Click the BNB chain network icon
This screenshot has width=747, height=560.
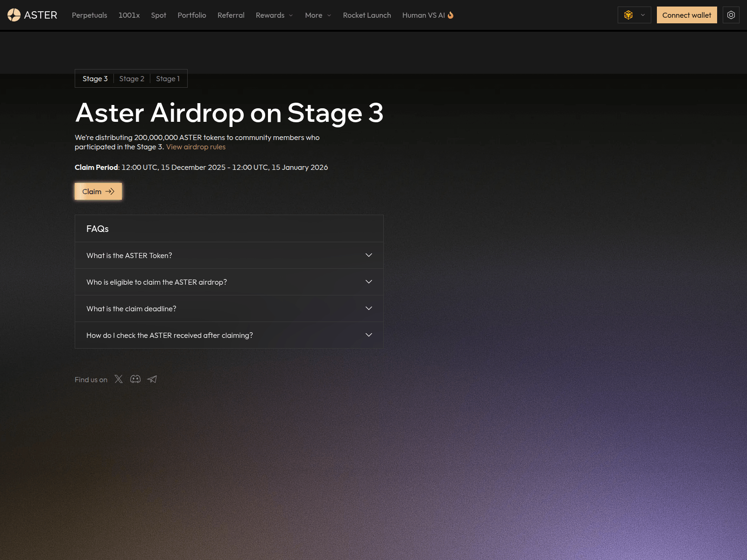(x=628, y=15)
